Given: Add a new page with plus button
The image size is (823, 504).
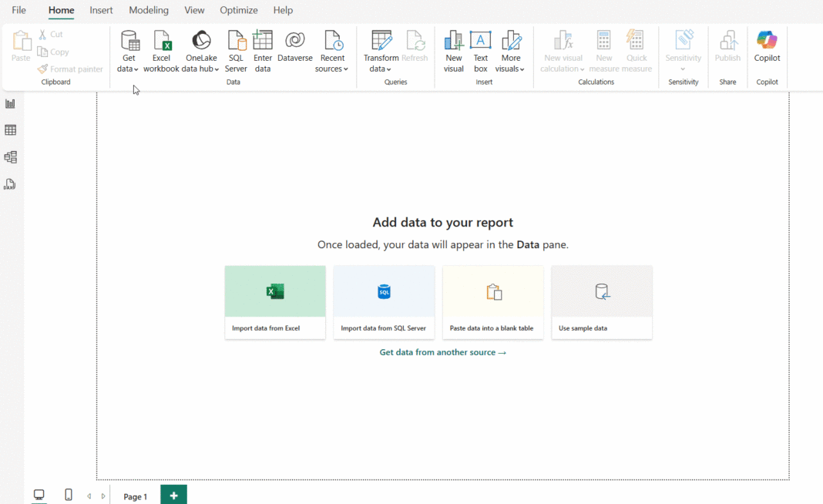Looking at the screenshot, I should [x=173, y=496].
